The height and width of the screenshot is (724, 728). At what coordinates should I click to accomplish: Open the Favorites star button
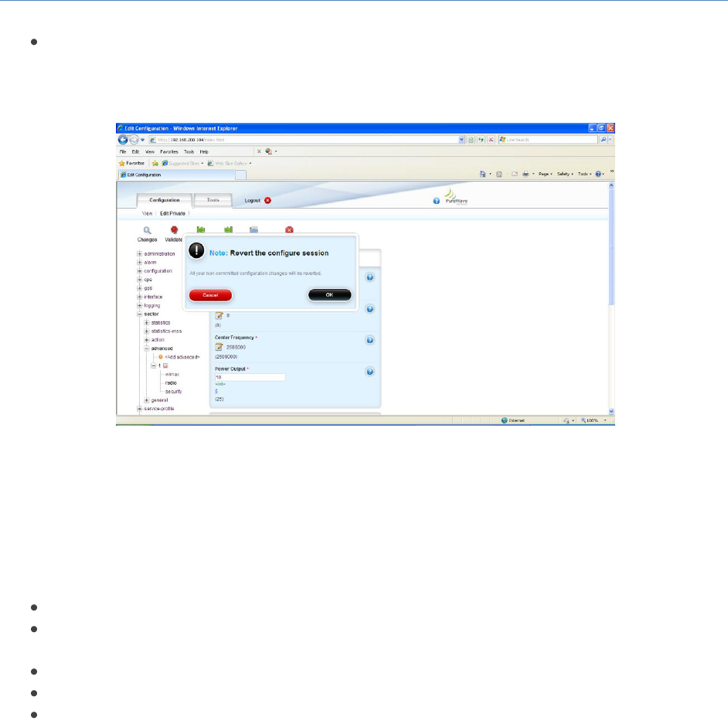pos(132,163)
